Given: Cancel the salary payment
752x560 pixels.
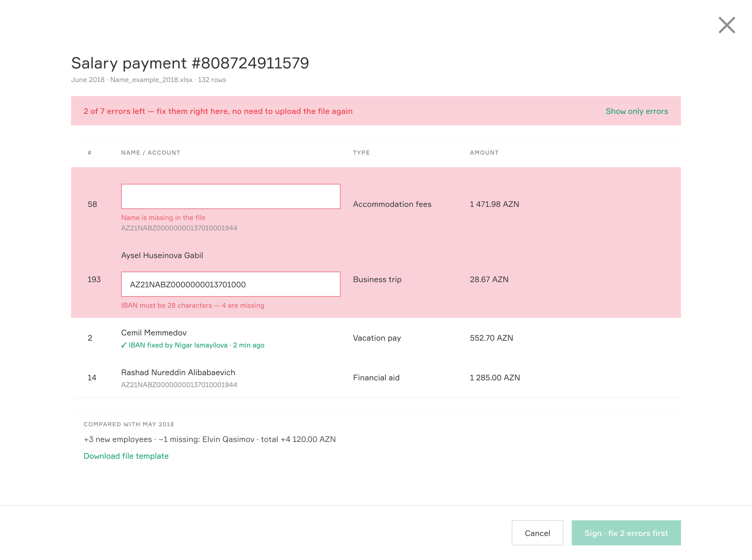Looking at the screenshot, I should (537, 533).
